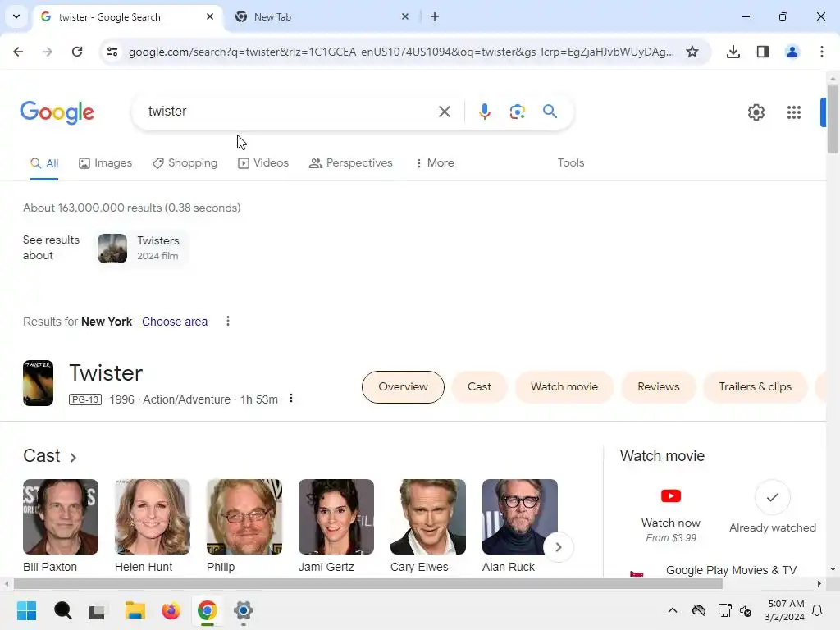Open Alan Ruck cast photo
Screen dimensions: 840x630
(520, 517)
